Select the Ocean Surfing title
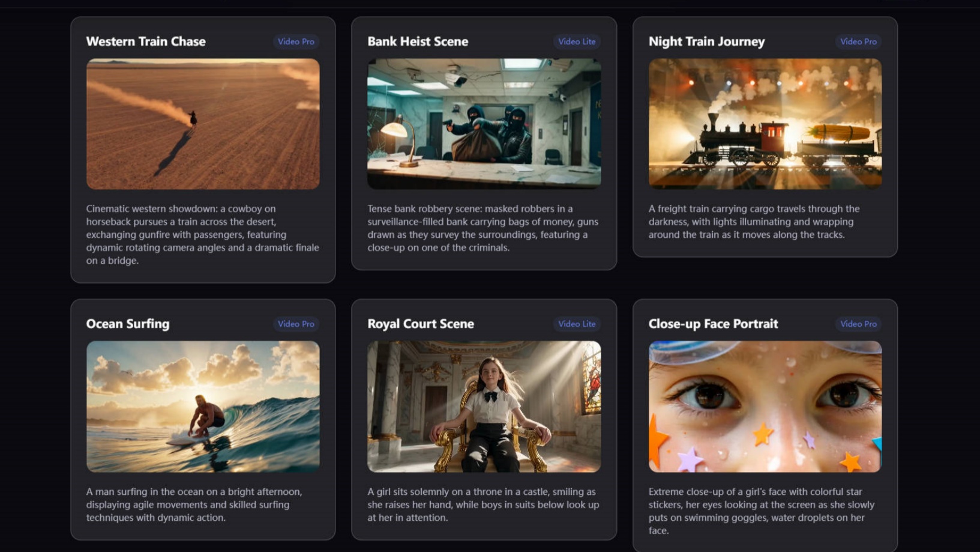 click(x=128, y=324)
